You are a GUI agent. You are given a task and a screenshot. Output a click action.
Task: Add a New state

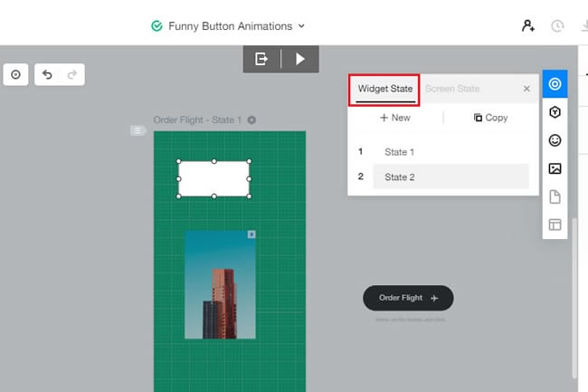pos(395,118)
